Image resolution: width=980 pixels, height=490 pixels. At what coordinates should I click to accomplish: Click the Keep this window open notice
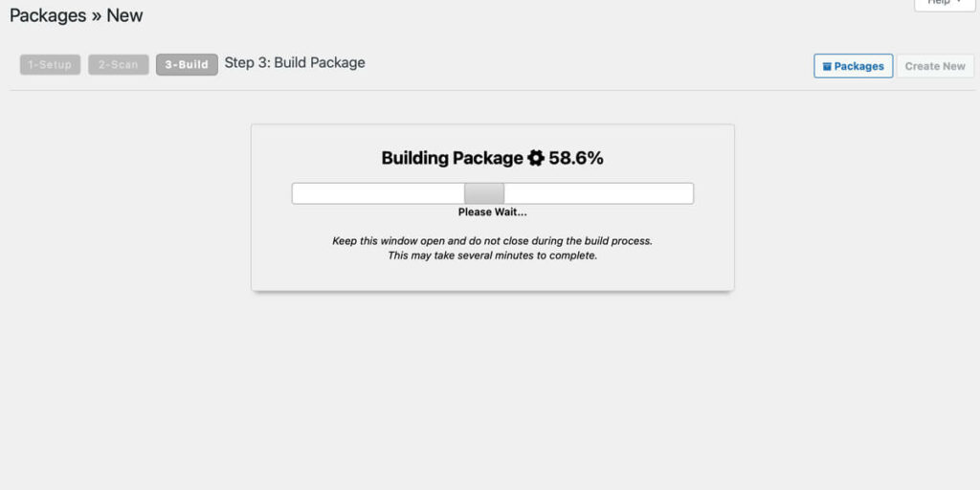point(493,240)
